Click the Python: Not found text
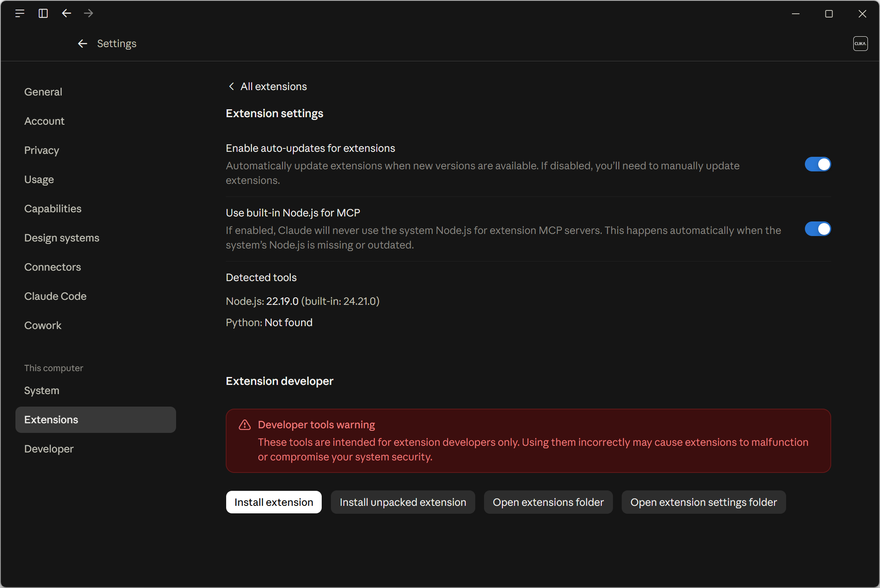This screenshot has width=880, height=588. click(269, 322)
